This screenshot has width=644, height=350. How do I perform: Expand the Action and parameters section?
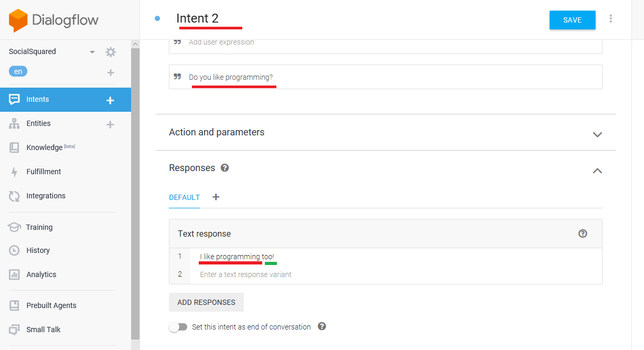[x=597, y=134]
